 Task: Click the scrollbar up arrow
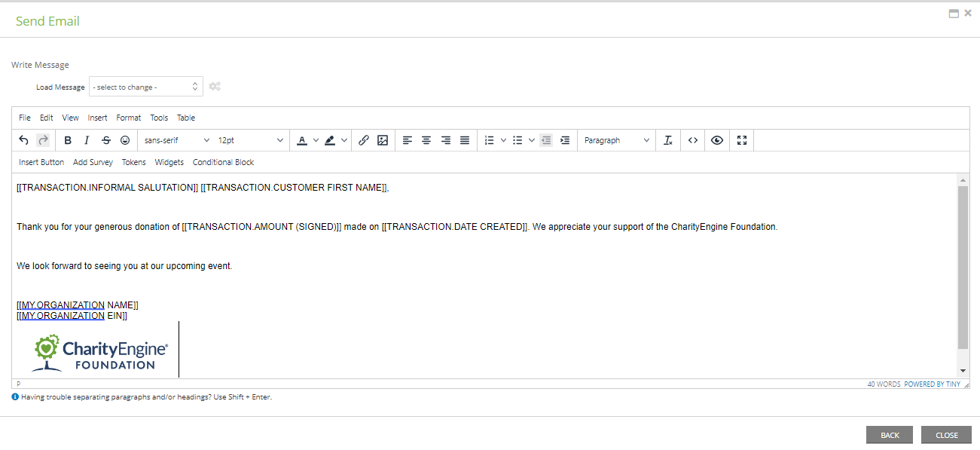point(963,180)
